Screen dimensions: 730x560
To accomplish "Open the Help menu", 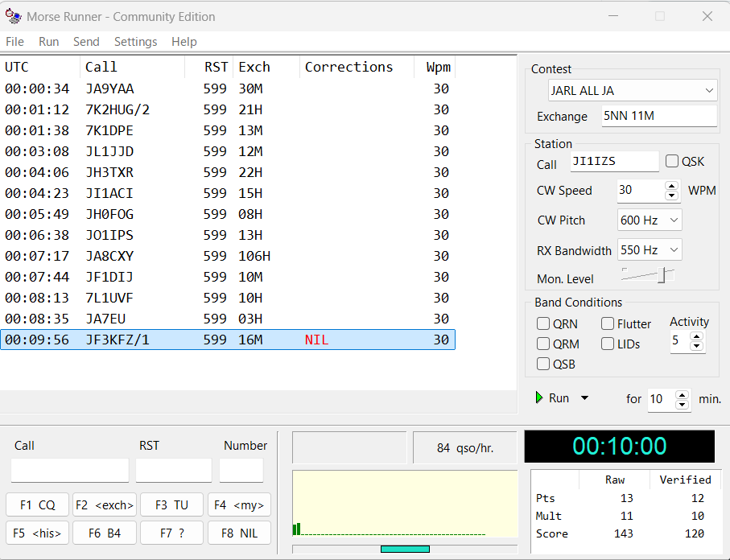I will (x=184, y=42).
